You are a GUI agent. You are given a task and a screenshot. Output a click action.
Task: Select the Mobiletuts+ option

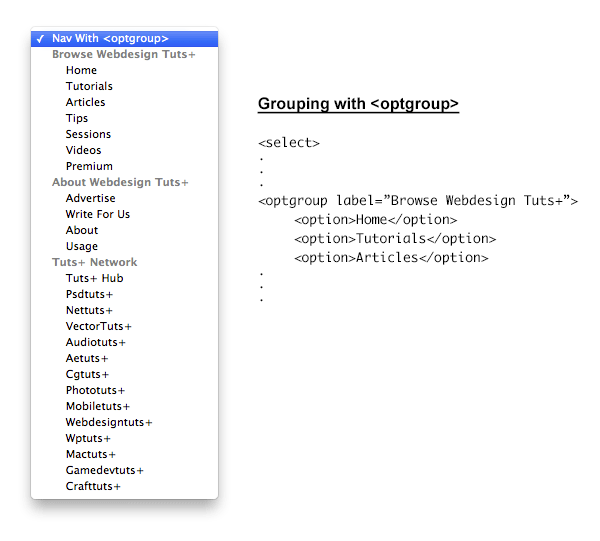pyautogui.click(x=124, y=406)
